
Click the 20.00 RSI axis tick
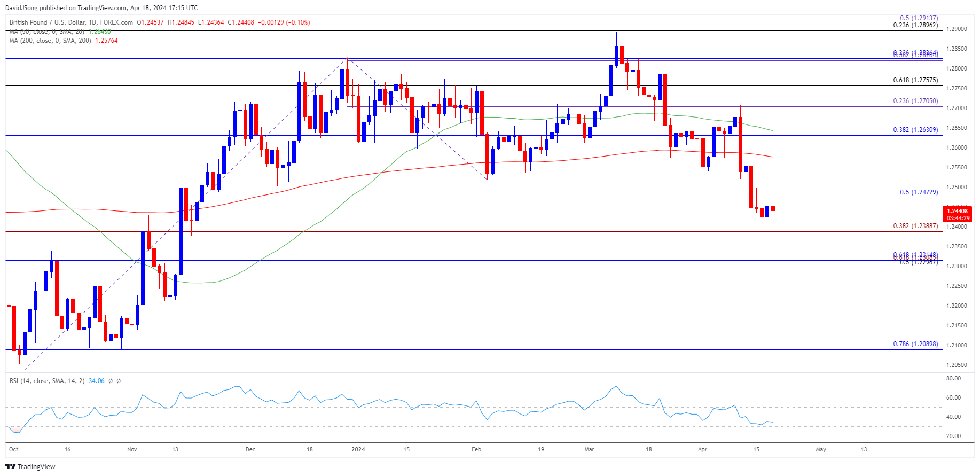coord(954,436)
